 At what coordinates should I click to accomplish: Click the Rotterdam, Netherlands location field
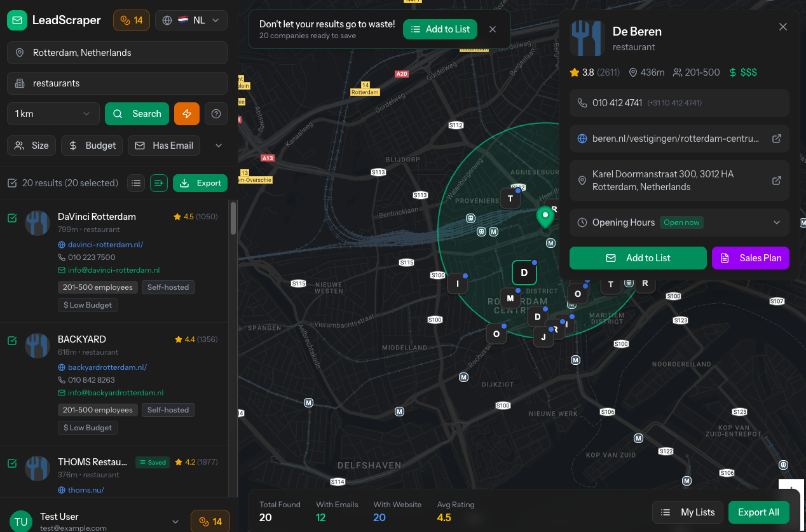[x=117, y=53]
